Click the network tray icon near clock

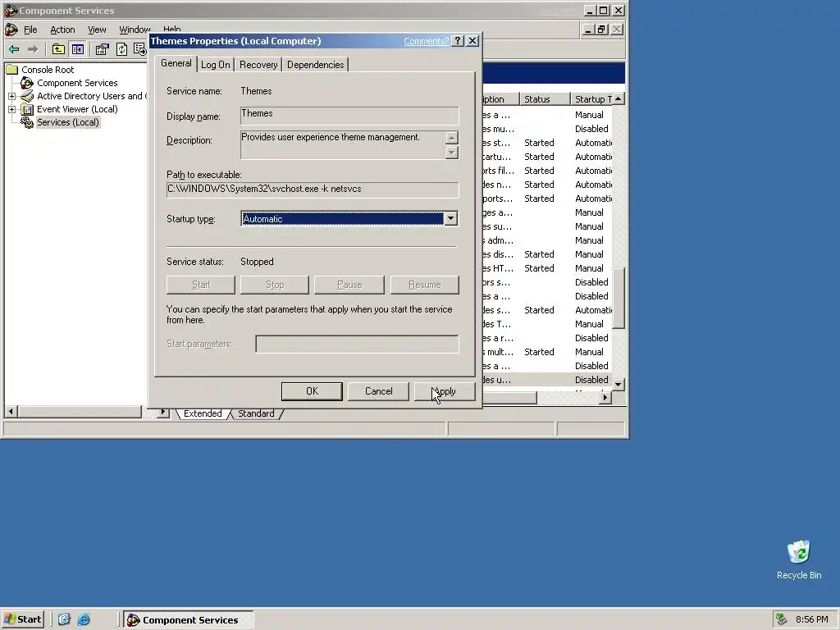point(782,619)
